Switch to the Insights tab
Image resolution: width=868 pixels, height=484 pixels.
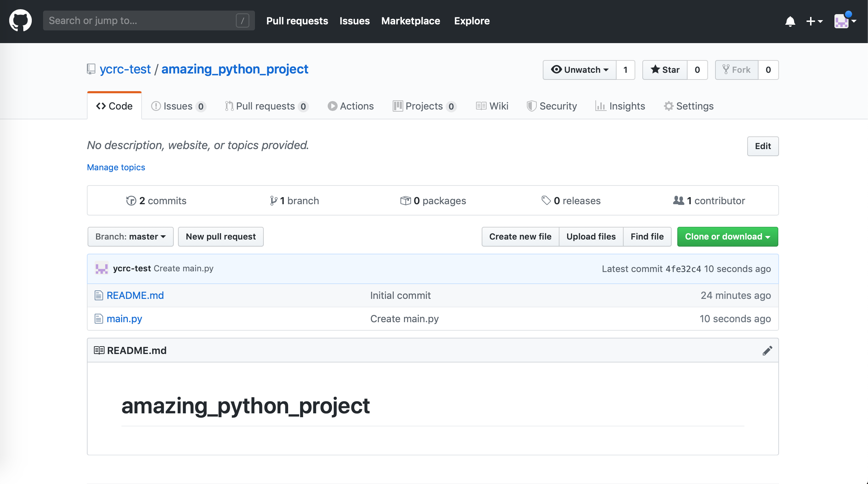tap(620, 106)
